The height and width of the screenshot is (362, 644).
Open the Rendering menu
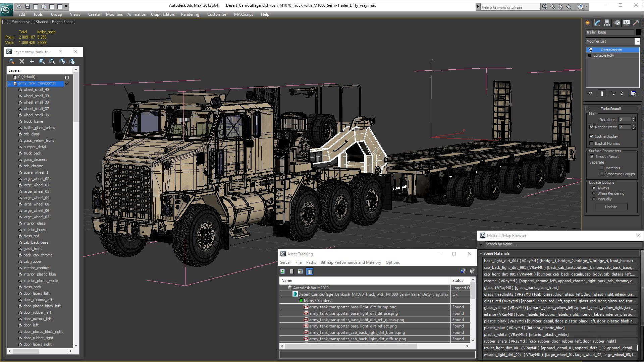tap(190, 14)
